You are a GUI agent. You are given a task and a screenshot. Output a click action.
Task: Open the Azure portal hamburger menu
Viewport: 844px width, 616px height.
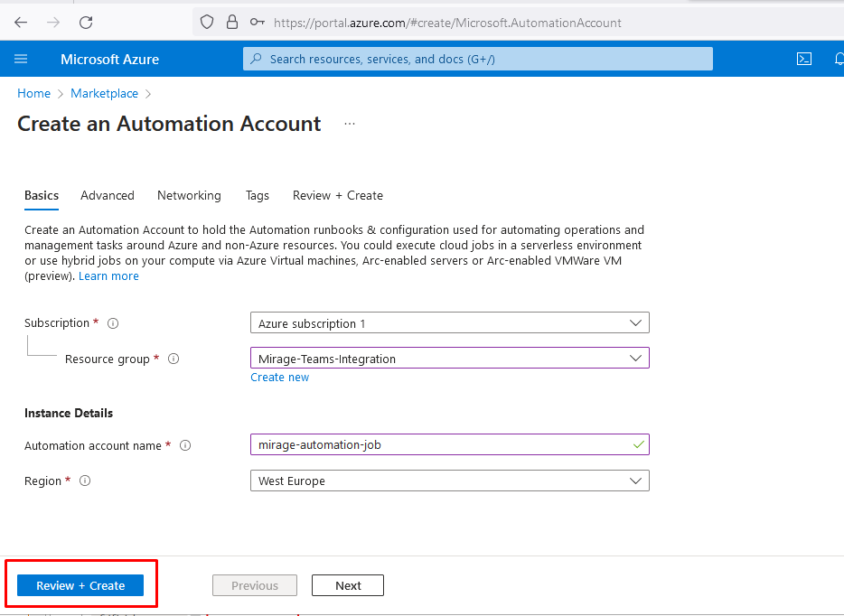tap(21, 59)
